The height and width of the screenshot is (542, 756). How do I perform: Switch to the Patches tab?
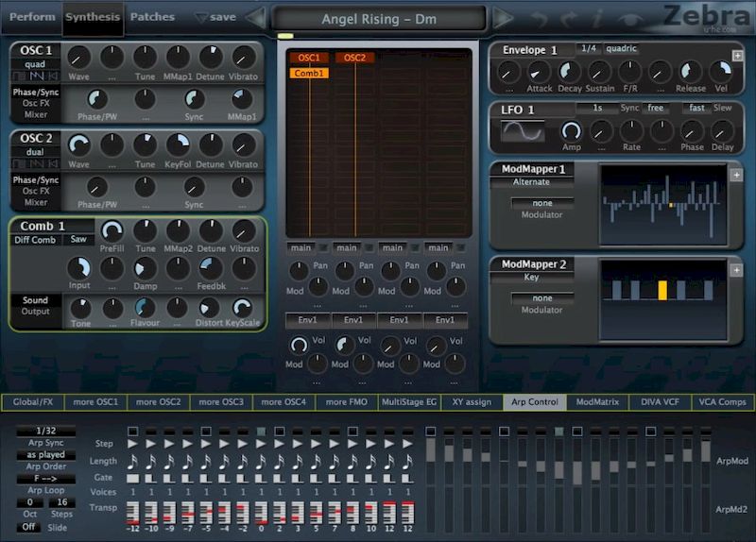pos(151,17)
